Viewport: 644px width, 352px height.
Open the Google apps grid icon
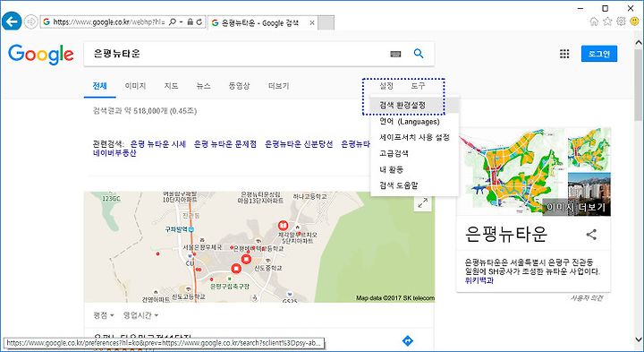pyautogui.click(x=564, y=54)
